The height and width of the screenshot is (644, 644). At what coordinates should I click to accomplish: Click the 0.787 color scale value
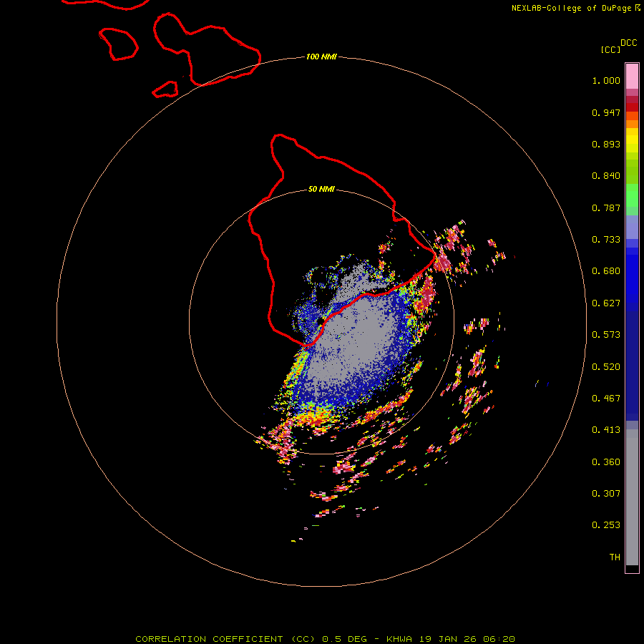pyautogui.click(x=606, y=208)
